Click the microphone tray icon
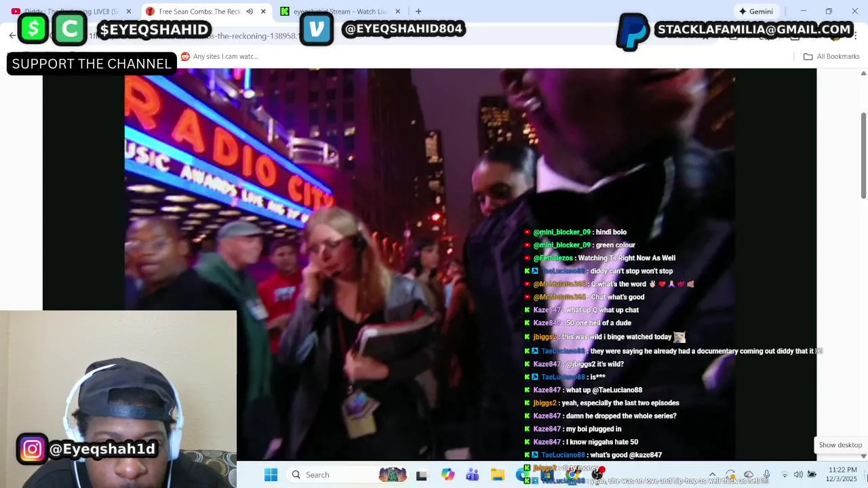This screenshot has width=868, height=488. [x=766, y=474]
